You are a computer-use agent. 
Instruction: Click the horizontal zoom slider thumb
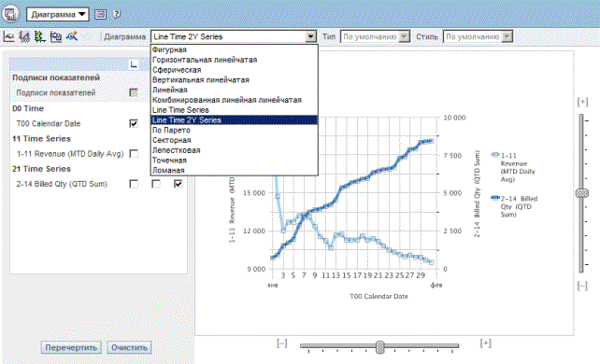pos(379,347)
